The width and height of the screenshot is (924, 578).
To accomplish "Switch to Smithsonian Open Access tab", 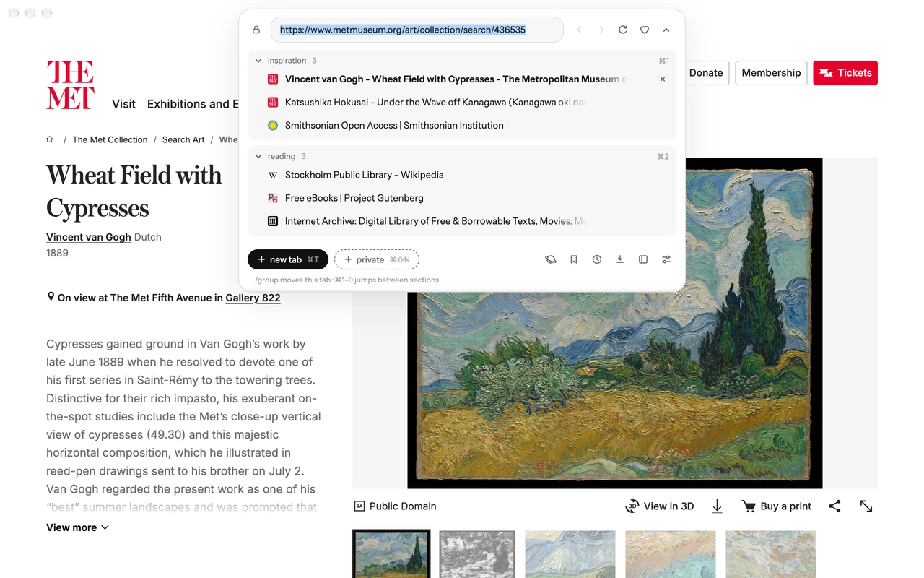I will 462,126.
